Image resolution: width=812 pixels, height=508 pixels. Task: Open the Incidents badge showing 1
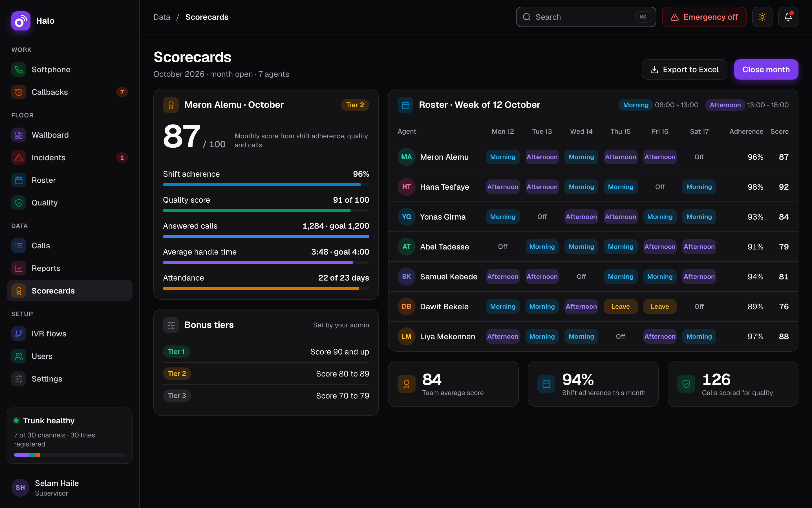click(x=122, y=157)
